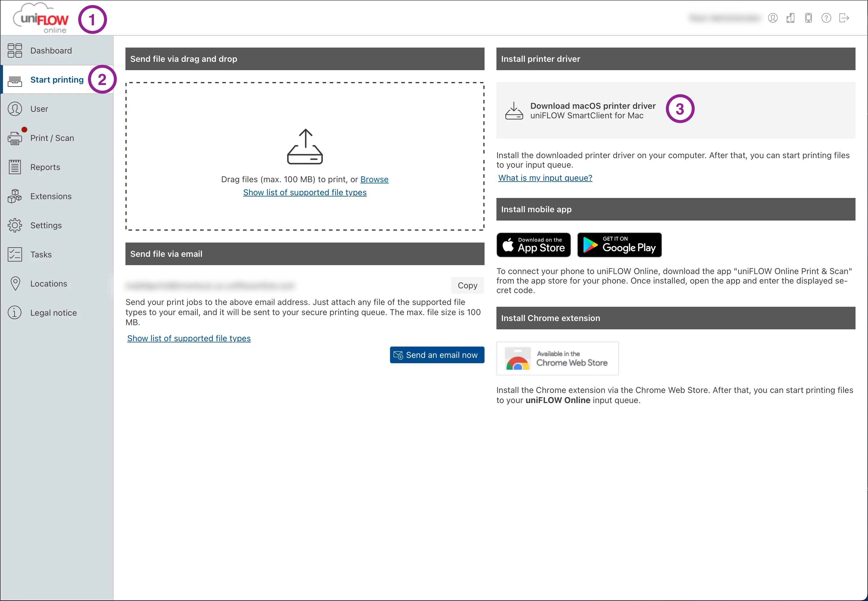The width and height of the screenshot is (868, 601).
Task: Click 'Install printer driver' header
Action: tap(676, 59)
